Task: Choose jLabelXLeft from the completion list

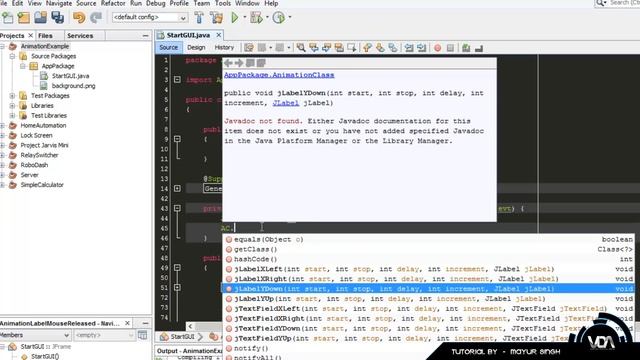Action: pyautogui.click(x=428, y=269)
